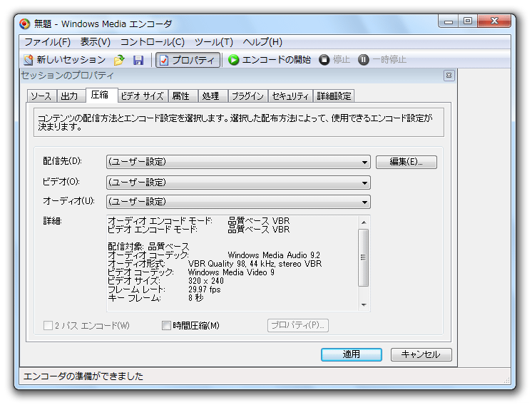Expand the ビデオ(O) dropdown
This screenshot has width=532, height=405.
coord(238,183)
